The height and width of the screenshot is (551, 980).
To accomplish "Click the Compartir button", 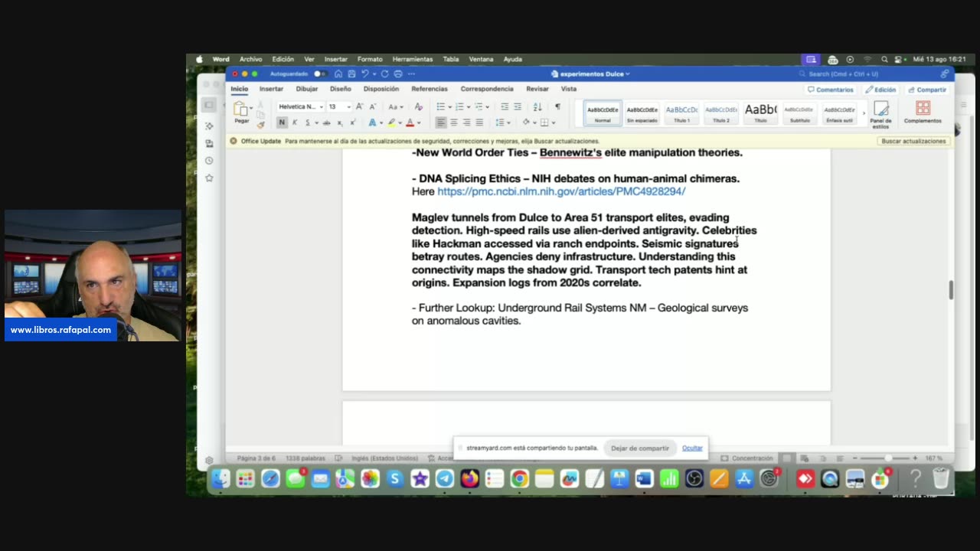I will [x=926, y=90].
